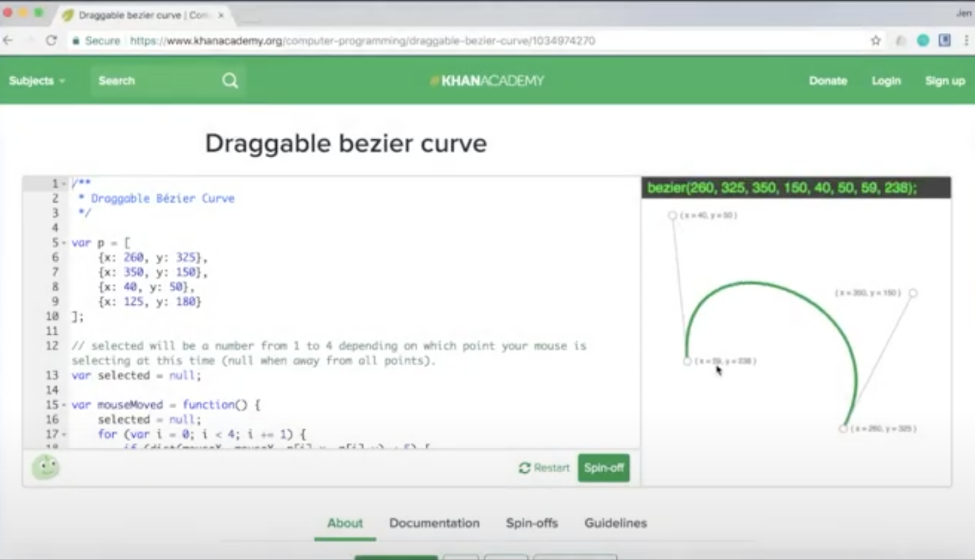Viewport: 975px width, 560px height.
Task: Open the teal circle browser extension
Action: (923, 40)
